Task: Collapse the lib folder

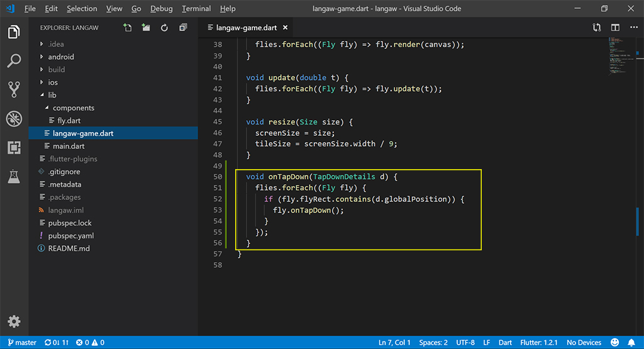Action: [x=52, y=95]
